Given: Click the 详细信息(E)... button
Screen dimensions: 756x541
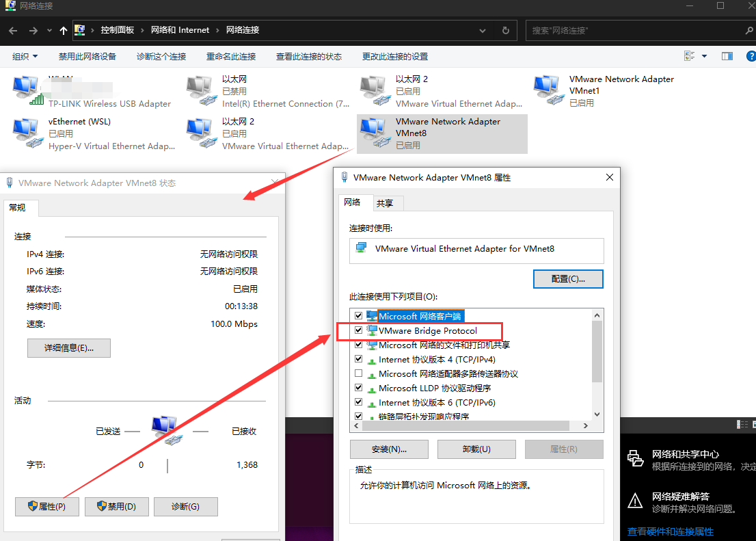Looking at the screenshot, I should pos(69,348).
